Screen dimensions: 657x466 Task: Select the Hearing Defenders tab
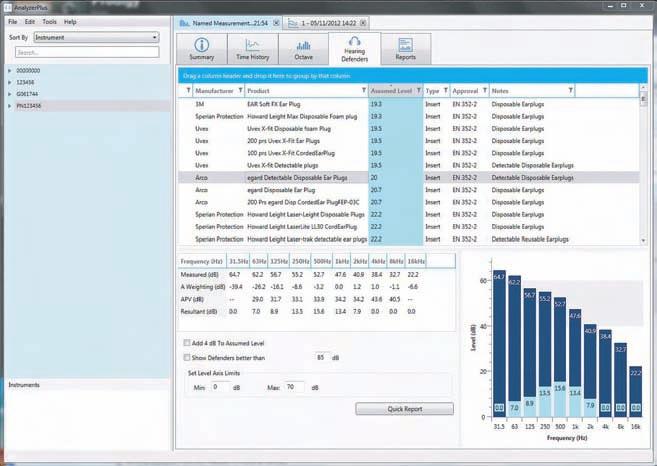click(354, 49)
